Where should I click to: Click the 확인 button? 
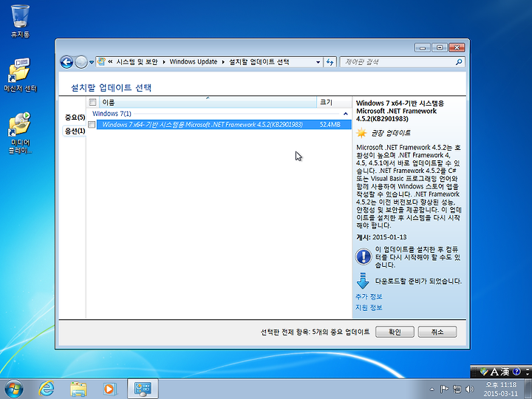coord(395,332)
